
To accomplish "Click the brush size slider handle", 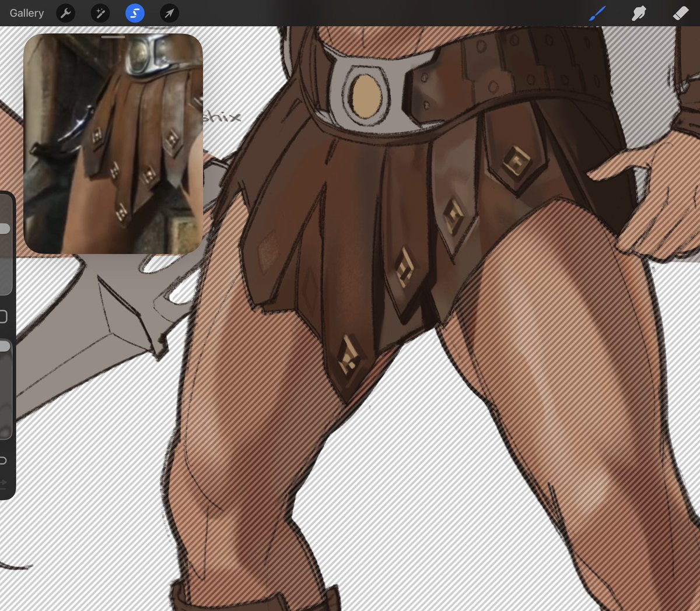I will pos(4,229).
